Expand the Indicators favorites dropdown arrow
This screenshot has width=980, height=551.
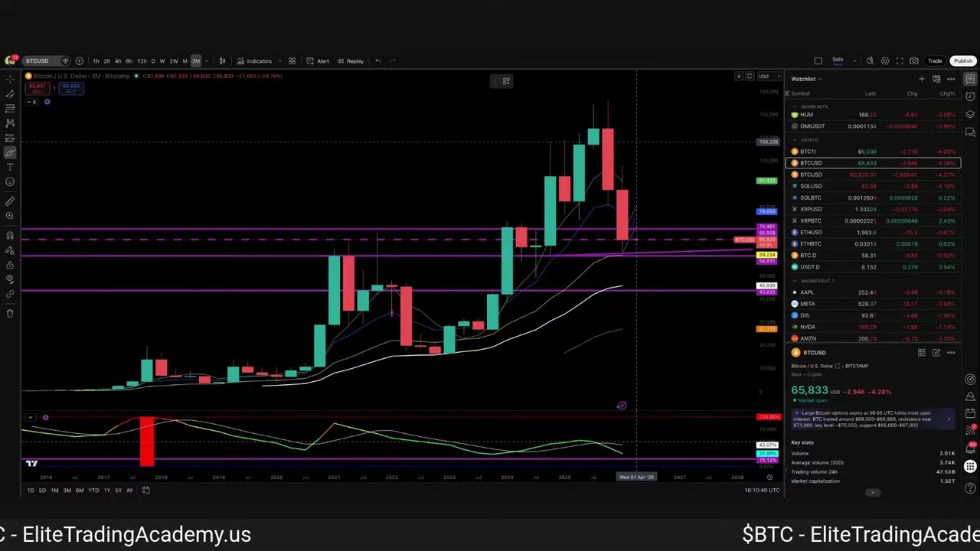point(279,61)
